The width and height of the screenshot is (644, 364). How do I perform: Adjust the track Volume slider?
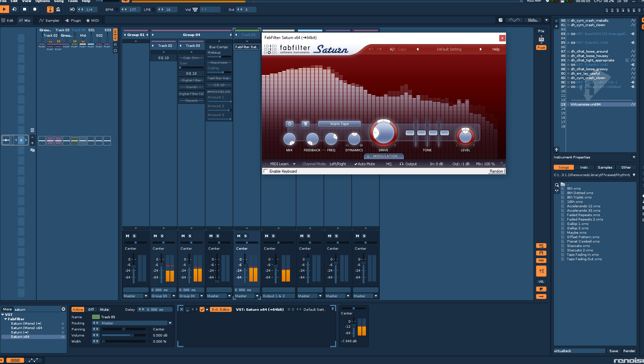[123, 335]
